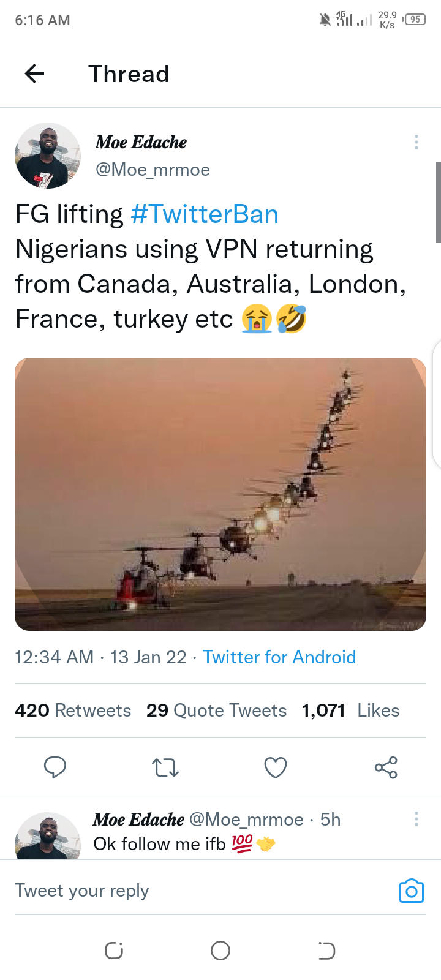The height and width of the screenshot is (980, 441).
Task: View the 420 Retweets list
Action: click(x=73, y=710)
